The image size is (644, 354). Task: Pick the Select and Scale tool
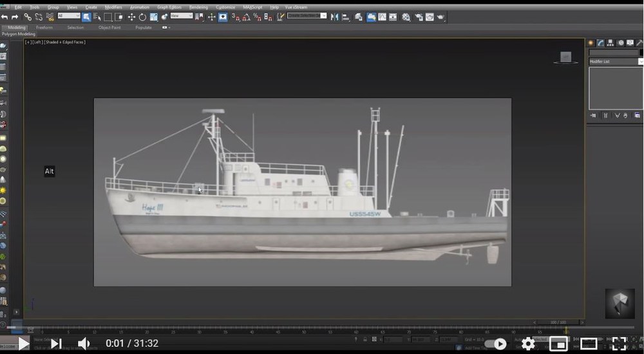pos(154,17)
